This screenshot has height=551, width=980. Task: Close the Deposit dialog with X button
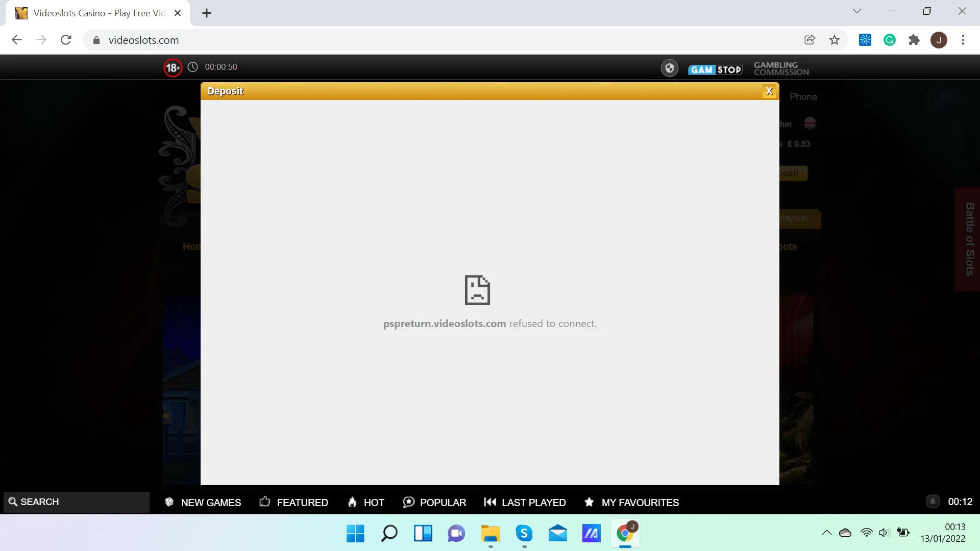tap(769, 91)
